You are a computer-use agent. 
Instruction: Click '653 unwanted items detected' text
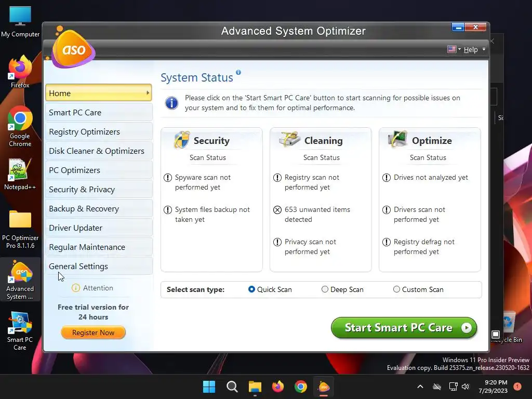pos(317,215)
